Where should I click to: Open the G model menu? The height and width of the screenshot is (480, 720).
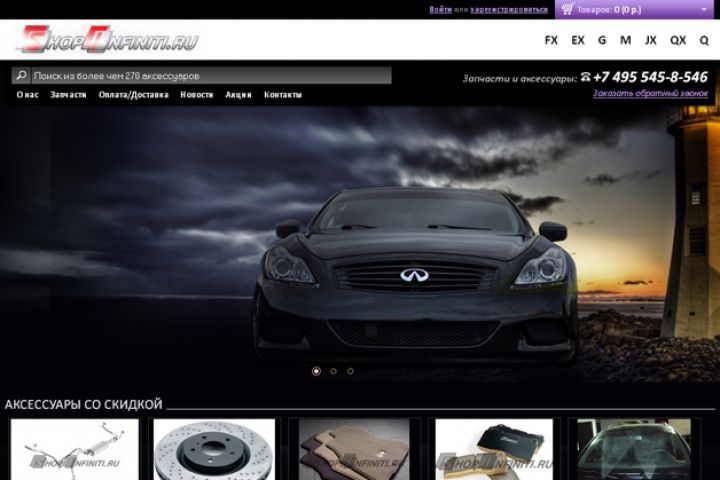[602, 40]
